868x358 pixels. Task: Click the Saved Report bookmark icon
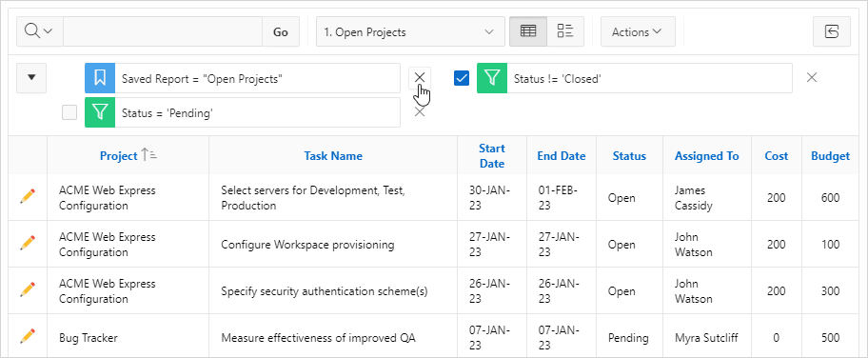click(100, 78)
